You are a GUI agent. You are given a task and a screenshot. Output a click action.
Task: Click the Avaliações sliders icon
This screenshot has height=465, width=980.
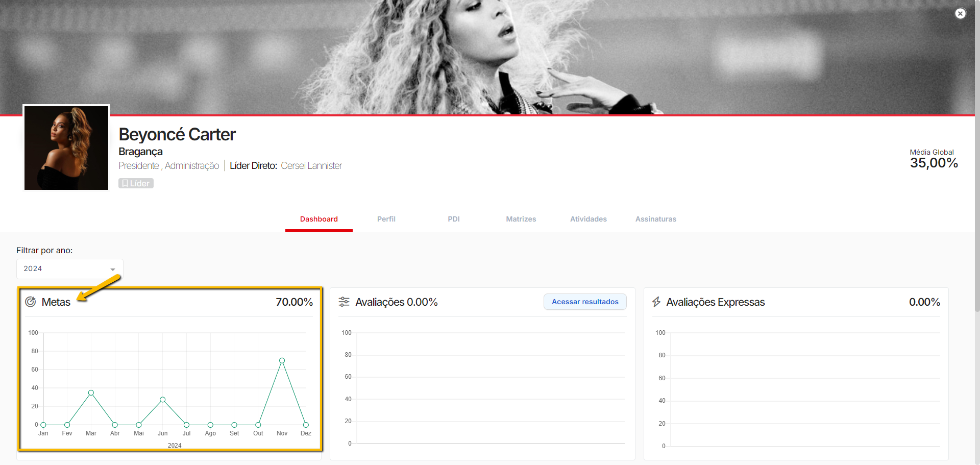tap(344, 302)
